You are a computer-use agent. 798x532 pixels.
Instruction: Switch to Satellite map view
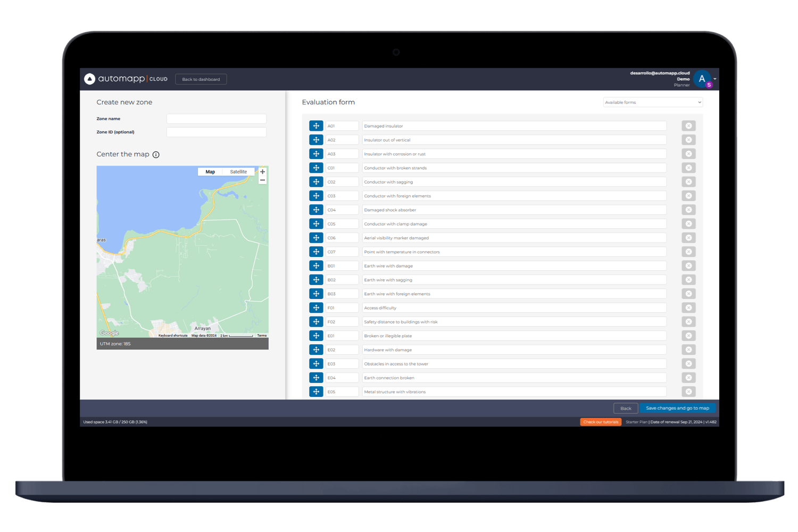pos(238,171)
